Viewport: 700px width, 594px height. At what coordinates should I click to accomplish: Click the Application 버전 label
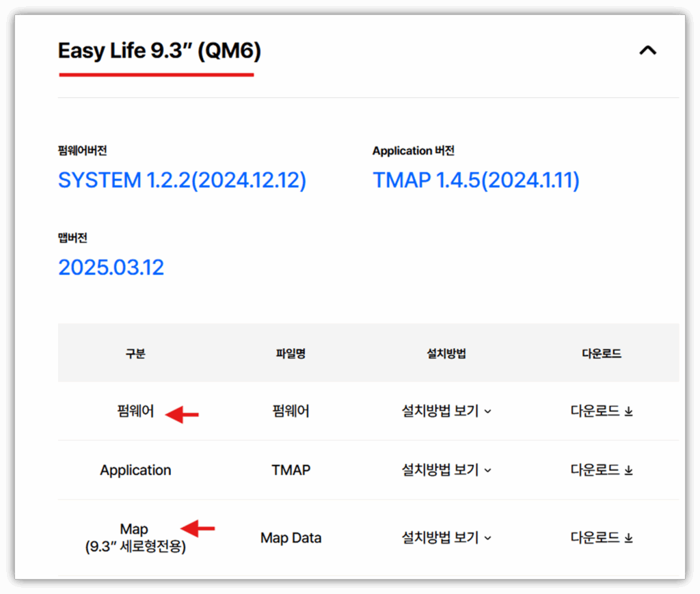(x=414, y=150)
